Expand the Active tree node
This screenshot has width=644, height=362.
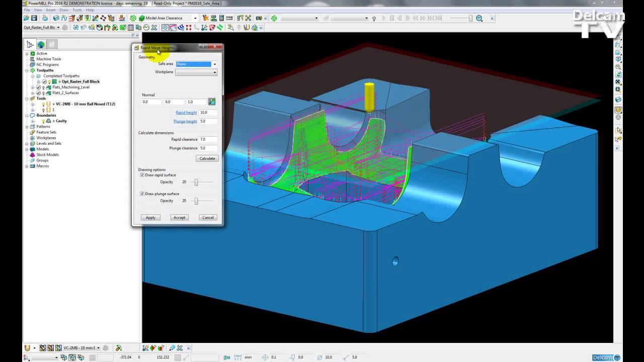coord(27,53)
